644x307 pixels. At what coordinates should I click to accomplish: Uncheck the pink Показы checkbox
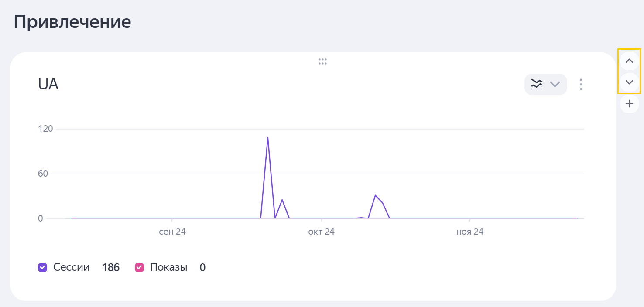pos(139,267)
